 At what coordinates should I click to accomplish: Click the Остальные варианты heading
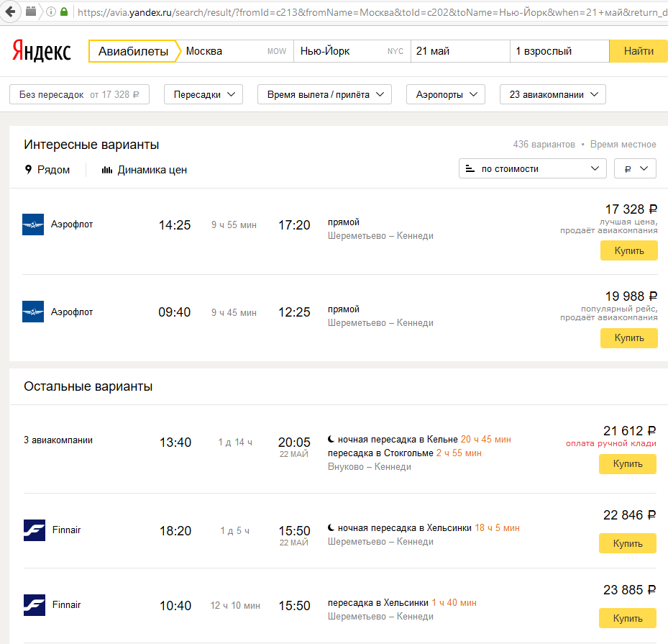pyautogui.click(x=88, y=386)
